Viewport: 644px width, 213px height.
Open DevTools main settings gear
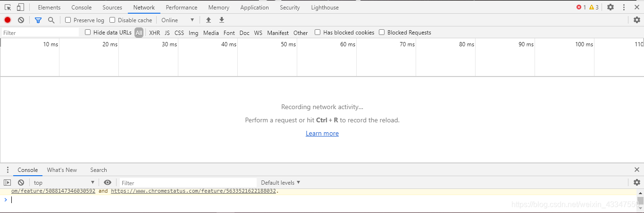click(611, 7)
